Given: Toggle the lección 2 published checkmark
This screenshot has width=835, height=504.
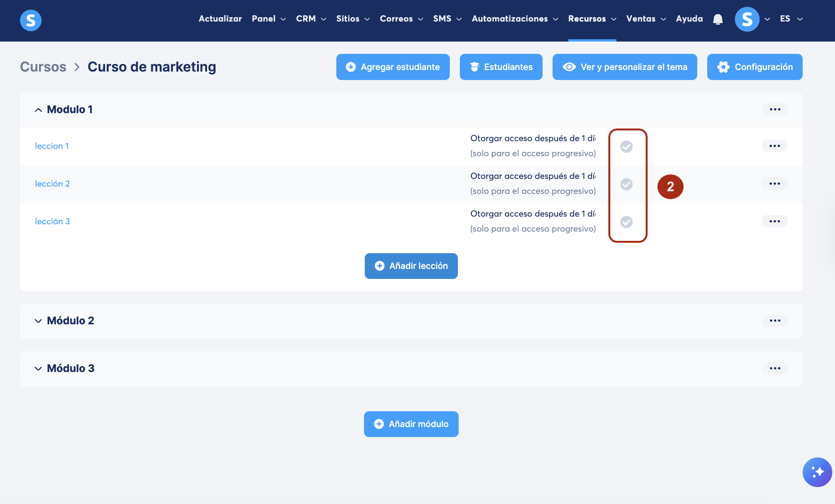Looking at the screenshot, I should click(626, 184).
